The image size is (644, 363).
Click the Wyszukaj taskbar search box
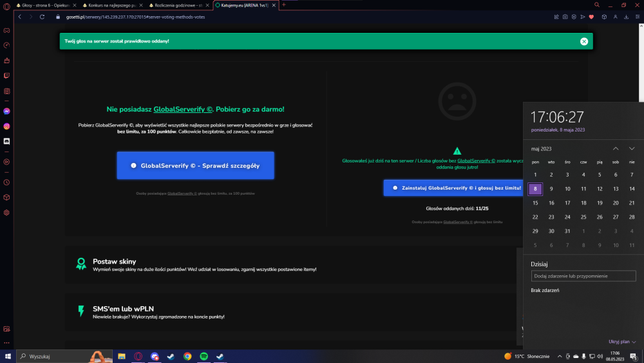pyautogui.click(x=64, y=357)
